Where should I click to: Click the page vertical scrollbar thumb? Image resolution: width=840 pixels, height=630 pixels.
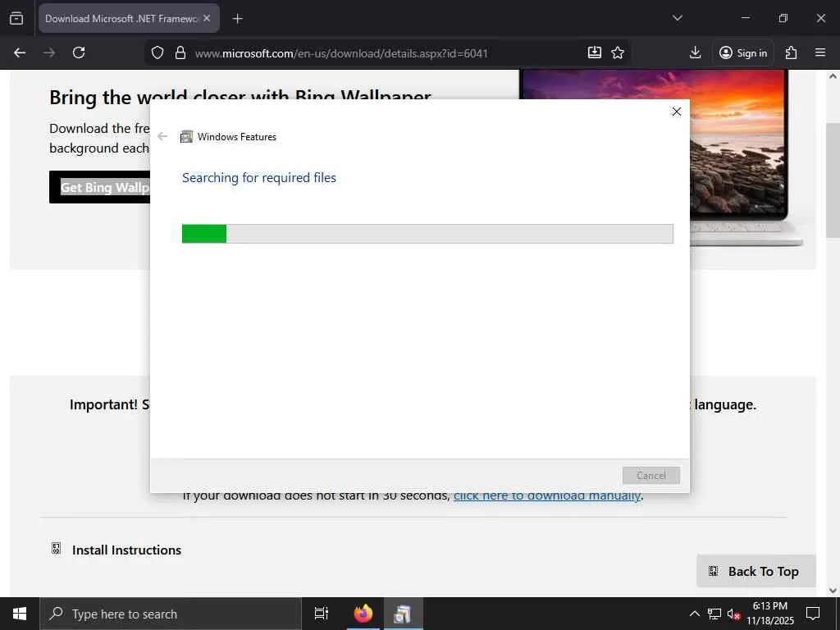click(833, 180)
